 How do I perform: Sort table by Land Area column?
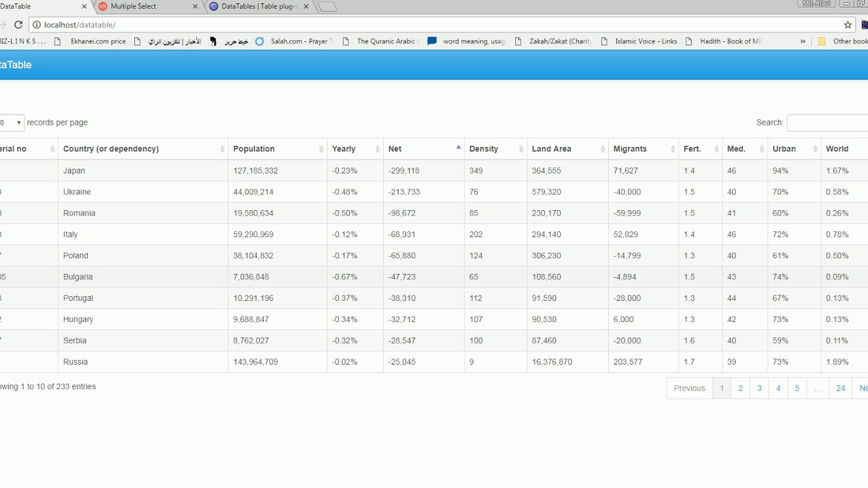click(568, 149)
